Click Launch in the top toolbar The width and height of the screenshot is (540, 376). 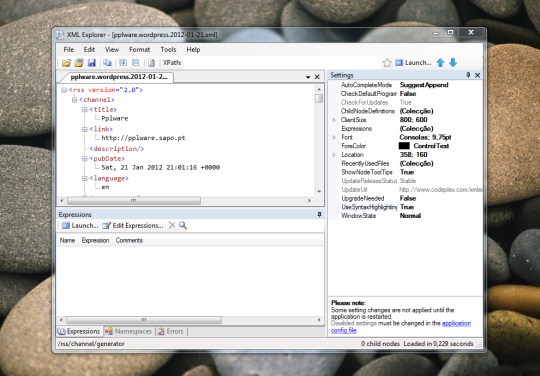413,63
